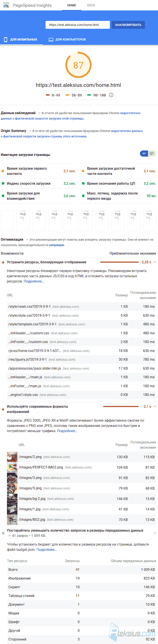Click the /style/reset.css URL row
The height and width of the screenshot is (644, 158).
[82, 306]
